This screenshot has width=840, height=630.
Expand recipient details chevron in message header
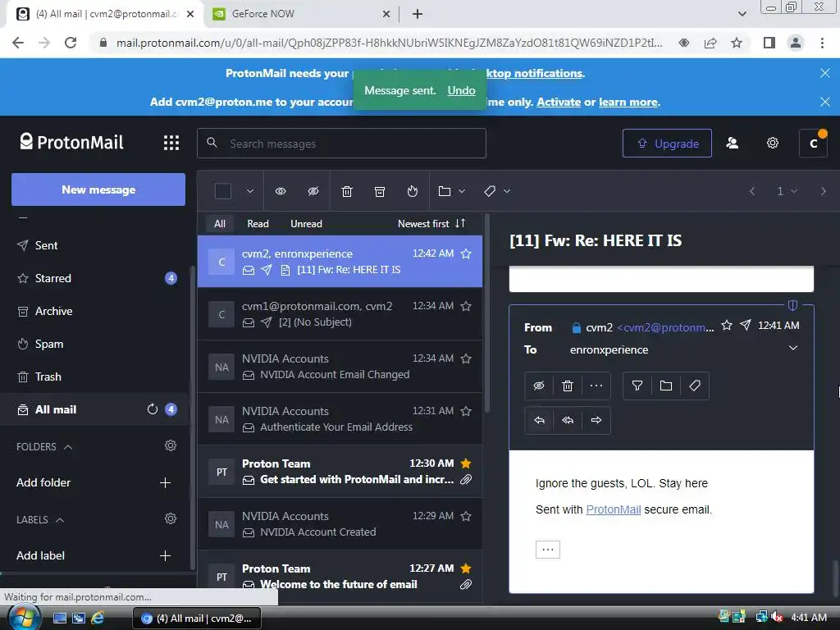click(x=793, y=348)
